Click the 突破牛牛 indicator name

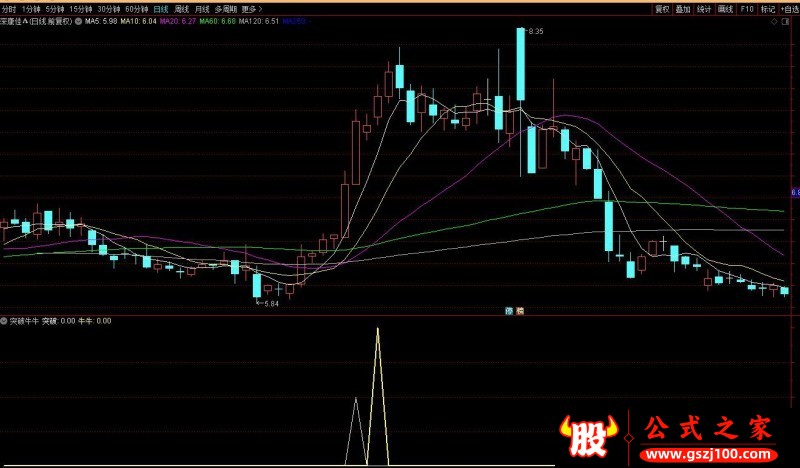pyautogui.click(x=25, y=321)
